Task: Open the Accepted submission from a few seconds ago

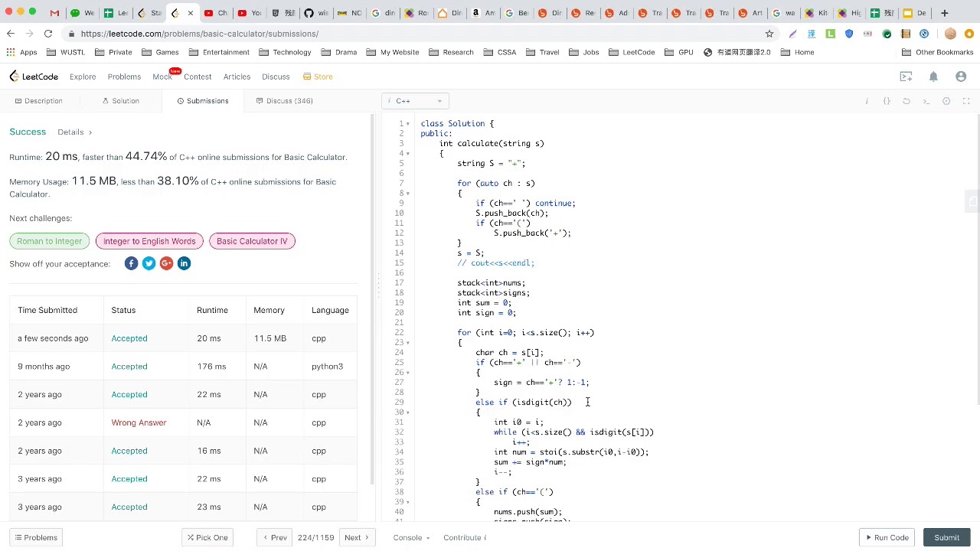Action: (x=129, y=338)
